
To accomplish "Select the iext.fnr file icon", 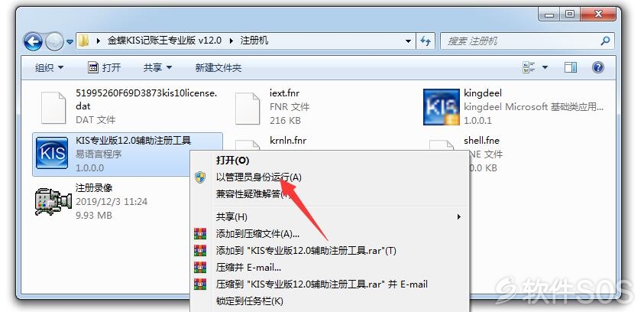I will [x=248, y=109].
